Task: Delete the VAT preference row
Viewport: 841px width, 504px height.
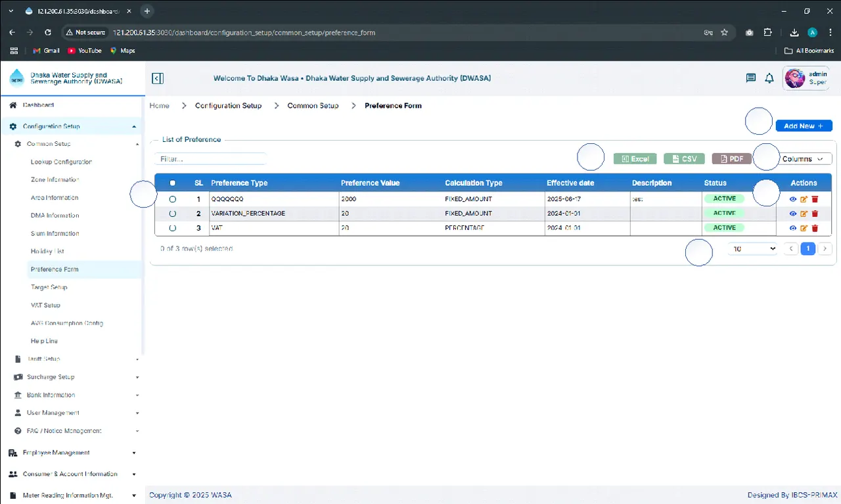Action: pos(815,228)
